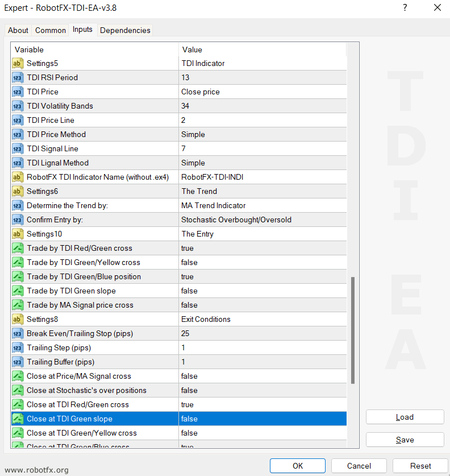
Task: Click the bool icon for Close at Price/MA Signal cross
Action: 18,376
